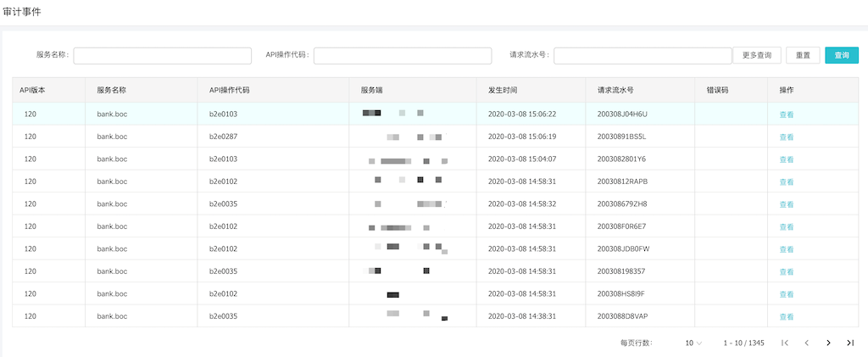Focus the 请求流水号 input field

(643, 55)
